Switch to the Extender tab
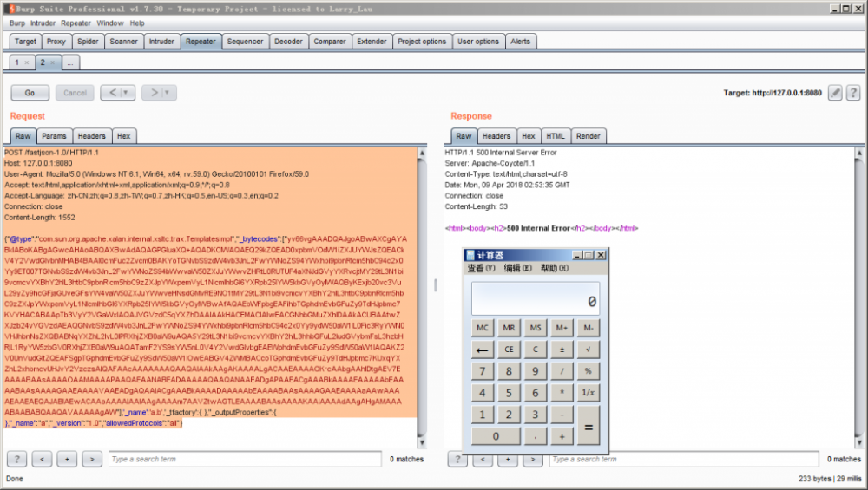This screenshot has height=490, width=868. coord(372,42)
